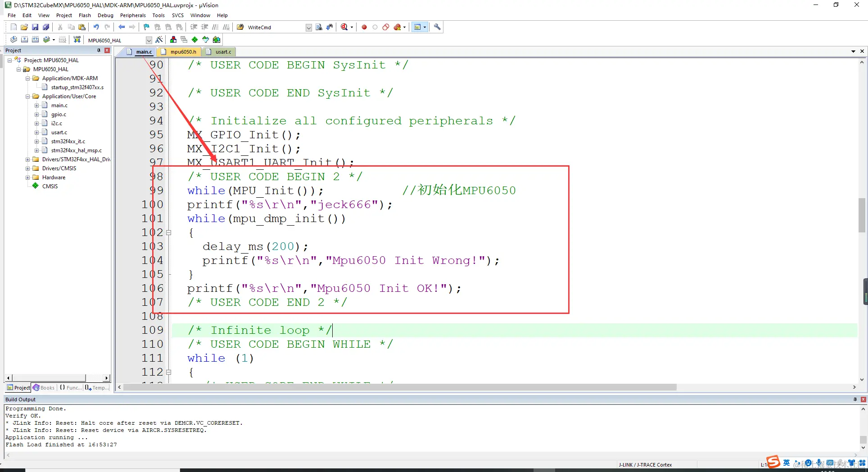Open the target selection dropdown MPU6050_HAL

149,40
